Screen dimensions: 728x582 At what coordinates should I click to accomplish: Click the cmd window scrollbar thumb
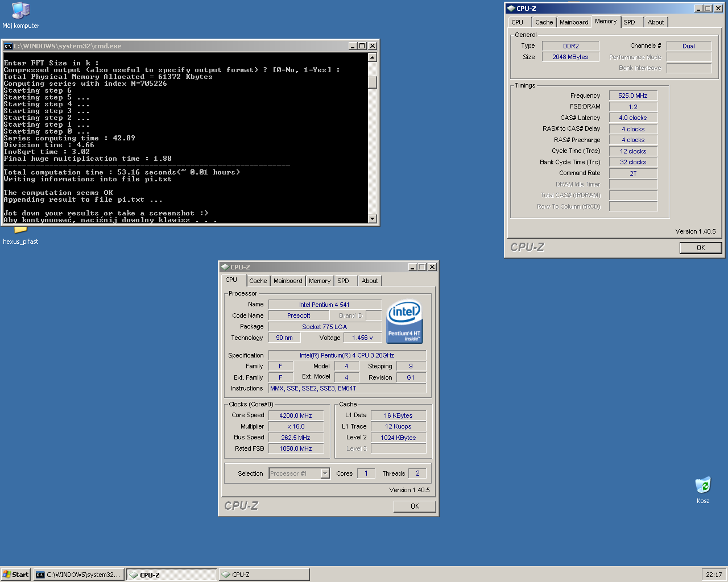point(373,82)
